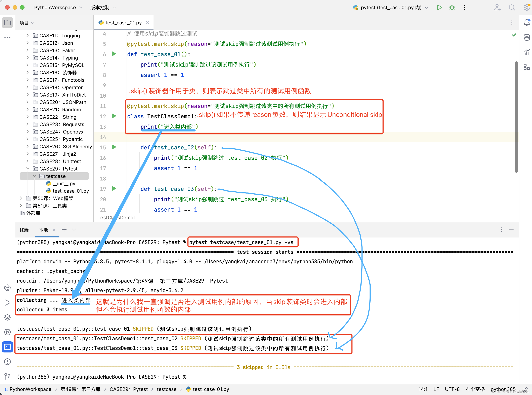The image size is (532, 395).
Task: Open terminal new session options chevron
Action: point(74,230)
